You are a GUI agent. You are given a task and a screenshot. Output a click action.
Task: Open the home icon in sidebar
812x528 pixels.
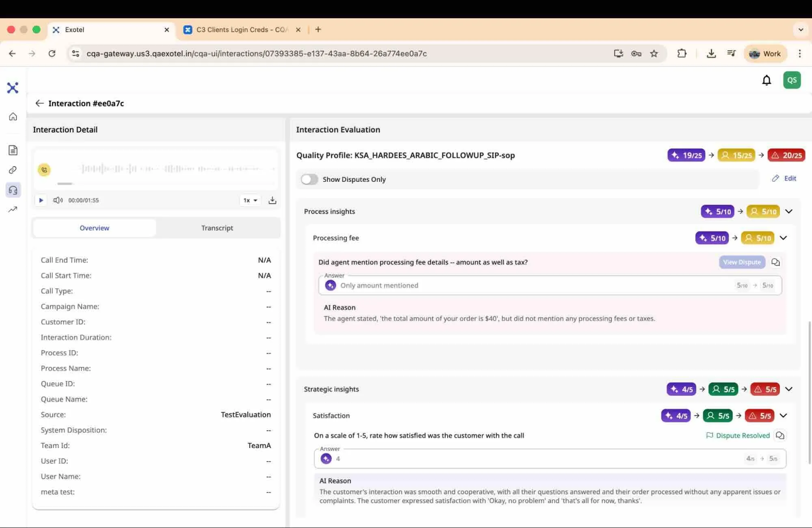13,117
